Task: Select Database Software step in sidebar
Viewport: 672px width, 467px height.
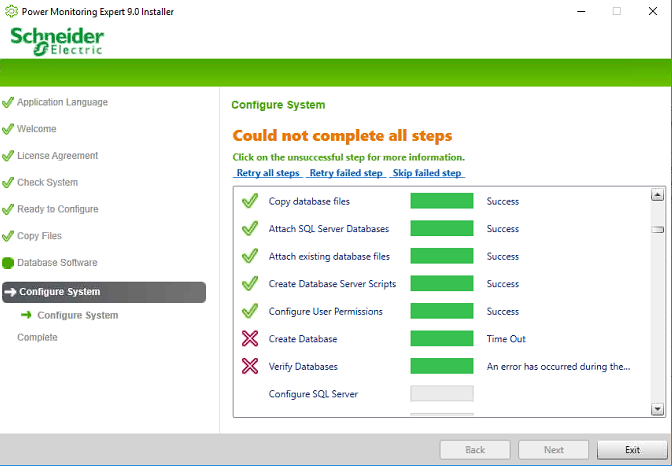Action: click(57, 263)
